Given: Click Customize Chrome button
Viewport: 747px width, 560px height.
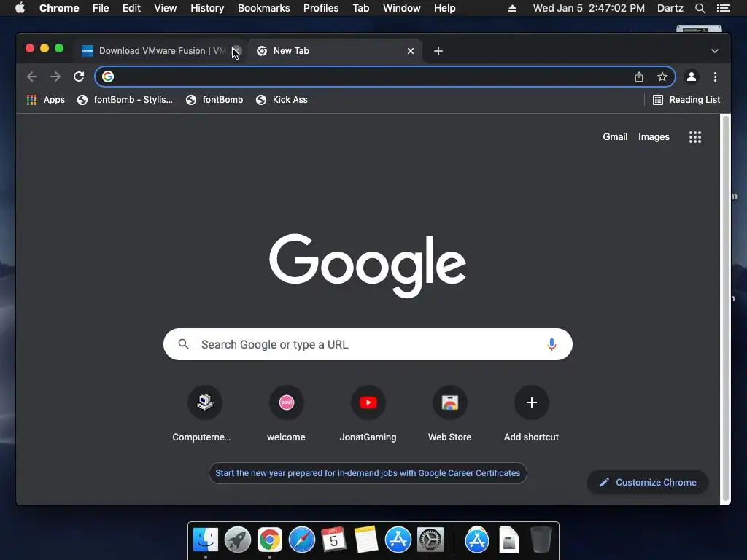Looking at the screenshot, I should 648,483.
